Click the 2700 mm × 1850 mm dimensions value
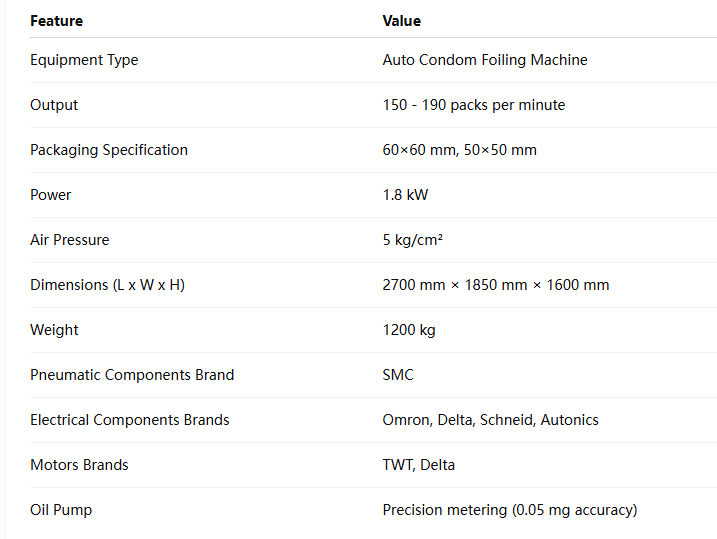The height and width of the screenshot is (539, 717). tap(496, 285)
